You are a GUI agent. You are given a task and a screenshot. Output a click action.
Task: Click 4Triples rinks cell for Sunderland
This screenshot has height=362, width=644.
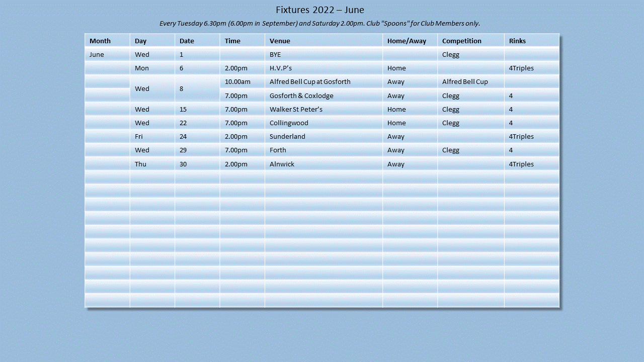click(x=521, y=136)
